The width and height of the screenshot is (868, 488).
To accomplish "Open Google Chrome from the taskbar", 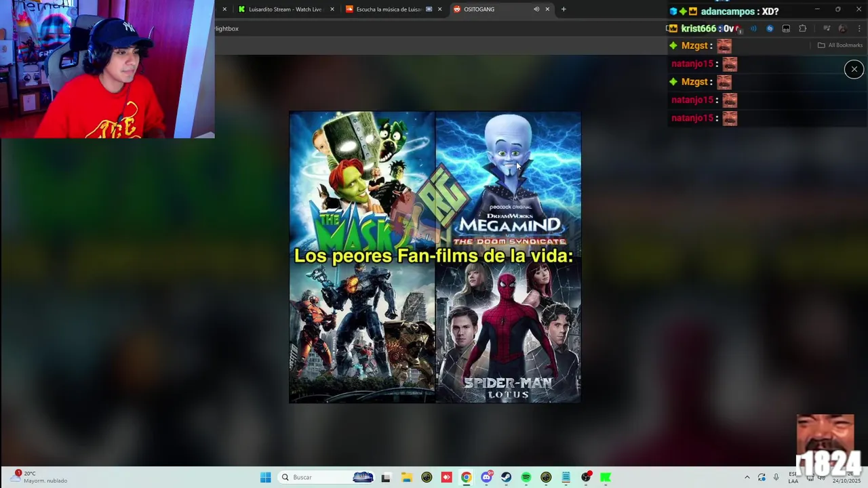I will pyautogui.click(x=467, y=477).
